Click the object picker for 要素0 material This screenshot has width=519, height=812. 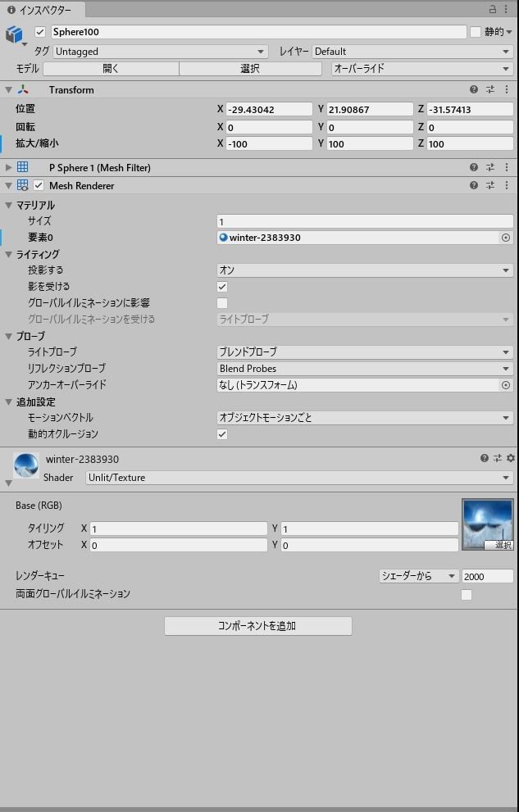point(506,238)
